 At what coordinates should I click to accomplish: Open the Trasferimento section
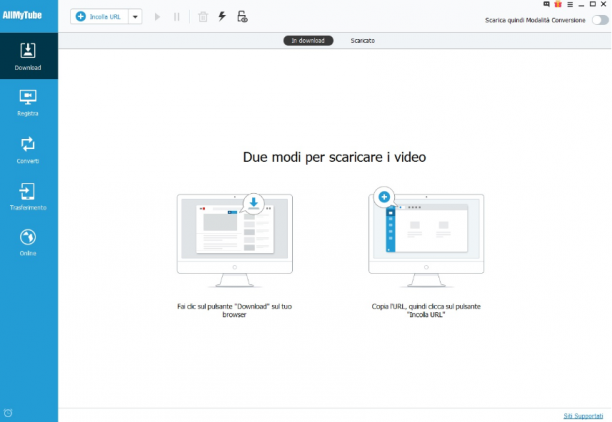coord(28,197)
